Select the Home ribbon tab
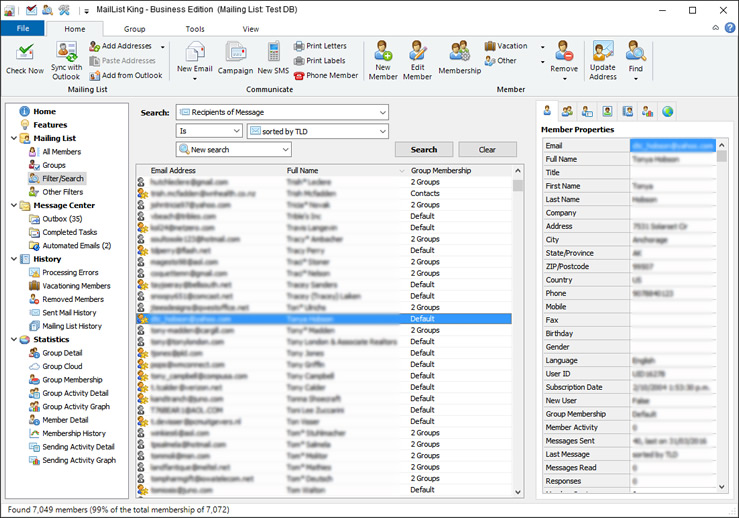 [x=74, y=29]
